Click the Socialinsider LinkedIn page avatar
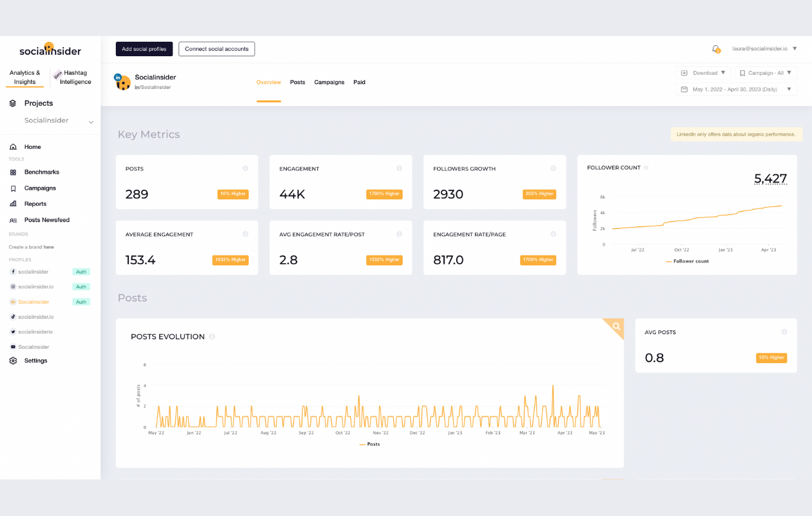Image resolution: width=812 pixels, height=516 pixels. tap(122, 81)
